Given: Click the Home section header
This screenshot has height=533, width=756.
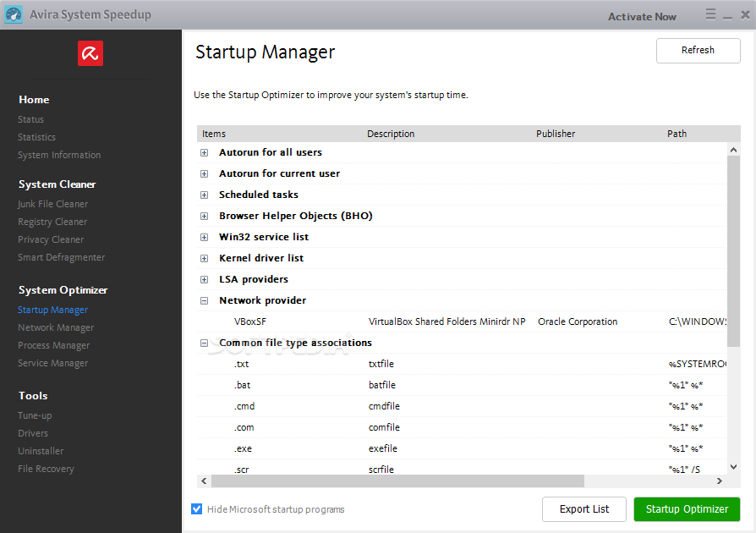Looking at the screenshot, I should click(x=34, y=99).
